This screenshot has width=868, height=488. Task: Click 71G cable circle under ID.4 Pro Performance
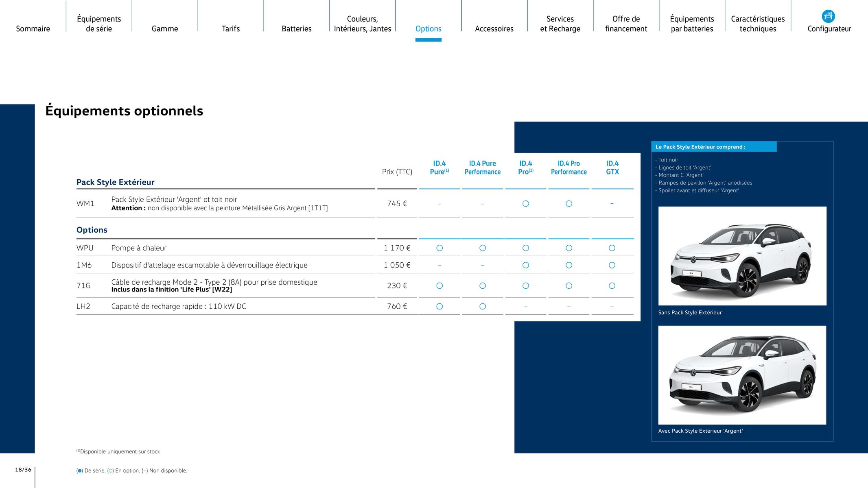coord(569,286)
